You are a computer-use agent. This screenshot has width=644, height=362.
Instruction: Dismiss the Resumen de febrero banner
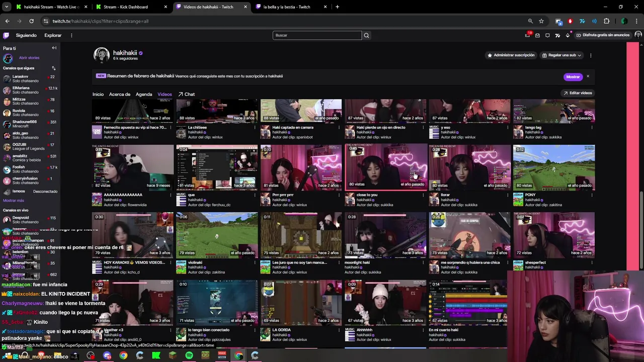(x=588, y=76)
